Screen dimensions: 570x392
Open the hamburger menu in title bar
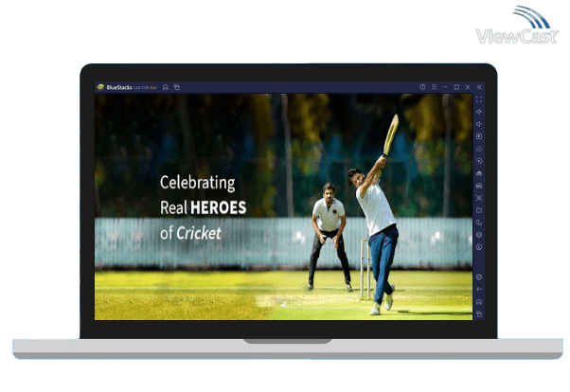click(x=434, y=87)
